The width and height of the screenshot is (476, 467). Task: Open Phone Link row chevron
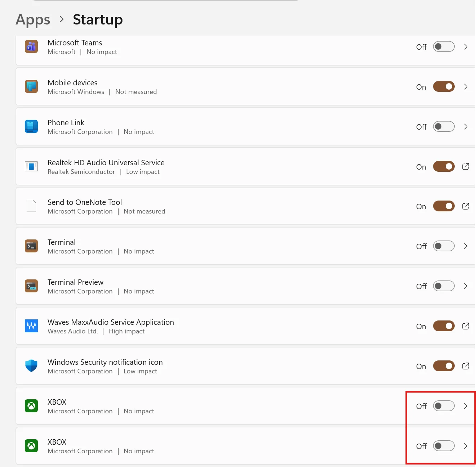(466, 127)
